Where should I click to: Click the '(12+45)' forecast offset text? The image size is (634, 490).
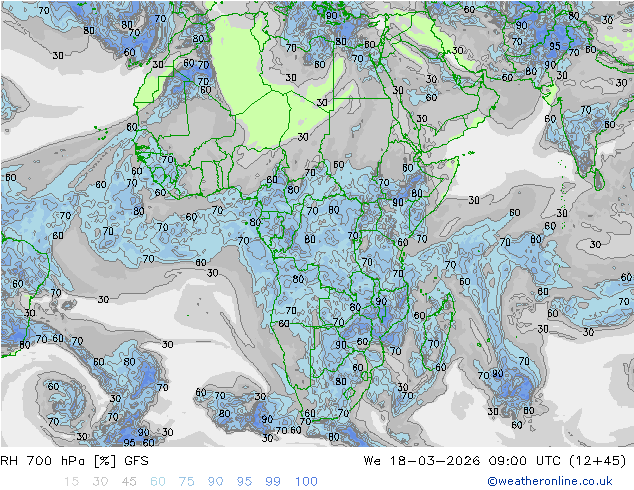[x=598, y=461]
